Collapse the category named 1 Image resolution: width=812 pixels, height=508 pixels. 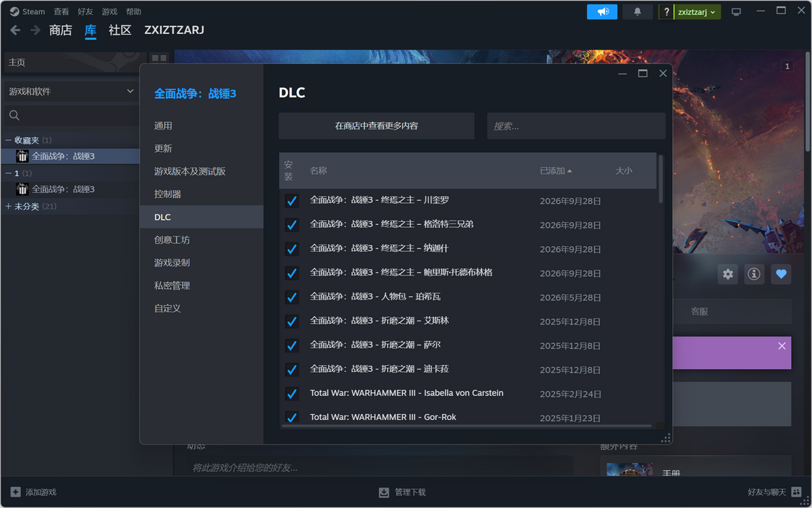(x=8, y=173)
